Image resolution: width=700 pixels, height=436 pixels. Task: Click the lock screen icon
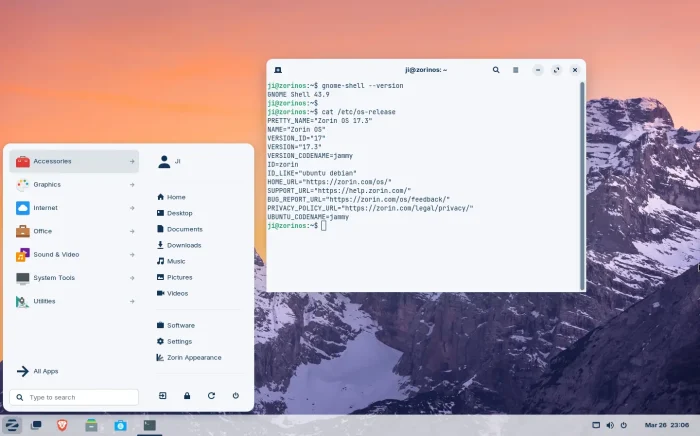coord(187,395)
